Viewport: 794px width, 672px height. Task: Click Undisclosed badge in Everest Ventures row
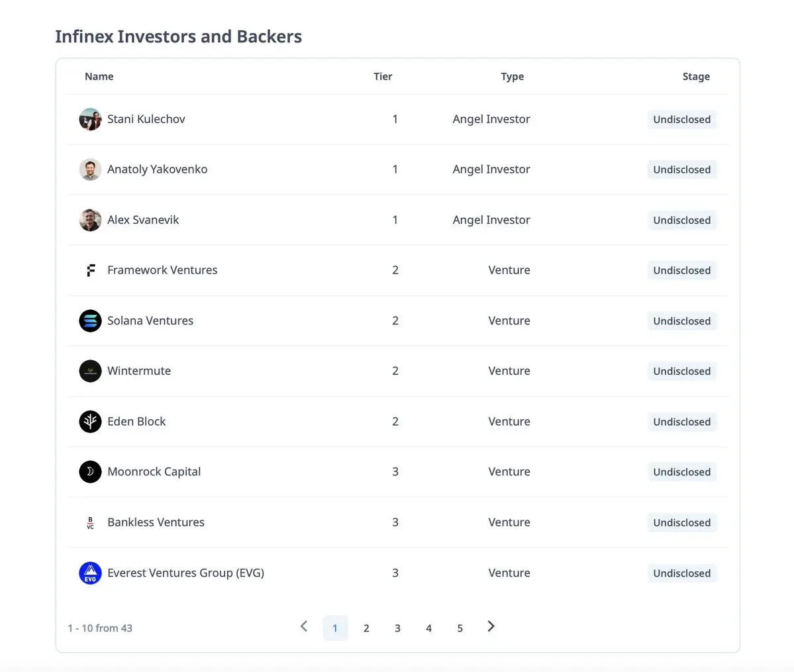(681, 573)
